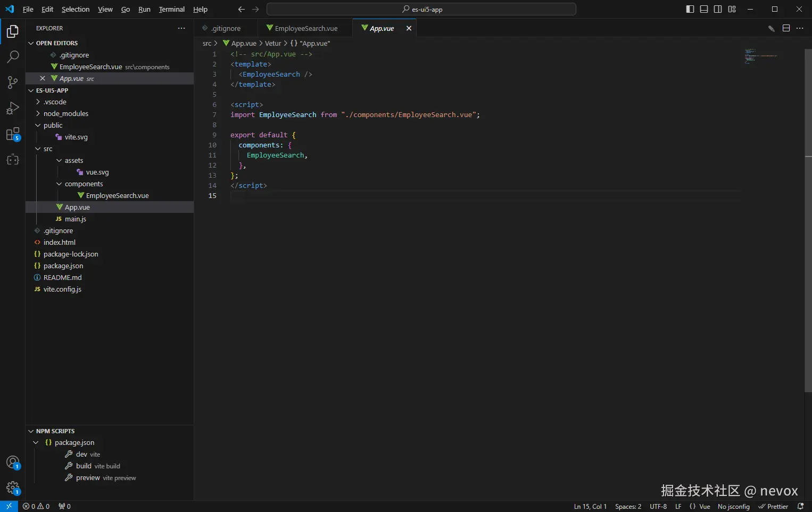Switch to the EmployeeSearch.vue tab
This screenshot has width=812, height=512.
click(305, 28)
